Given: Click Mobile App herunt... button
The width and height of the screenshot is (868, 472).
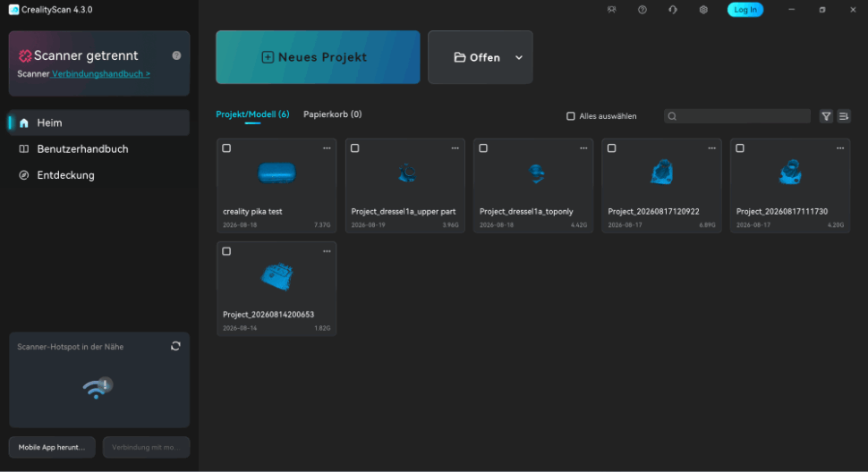Looking at the screenshot, I should pyautogui.click(x=52, y=447).
